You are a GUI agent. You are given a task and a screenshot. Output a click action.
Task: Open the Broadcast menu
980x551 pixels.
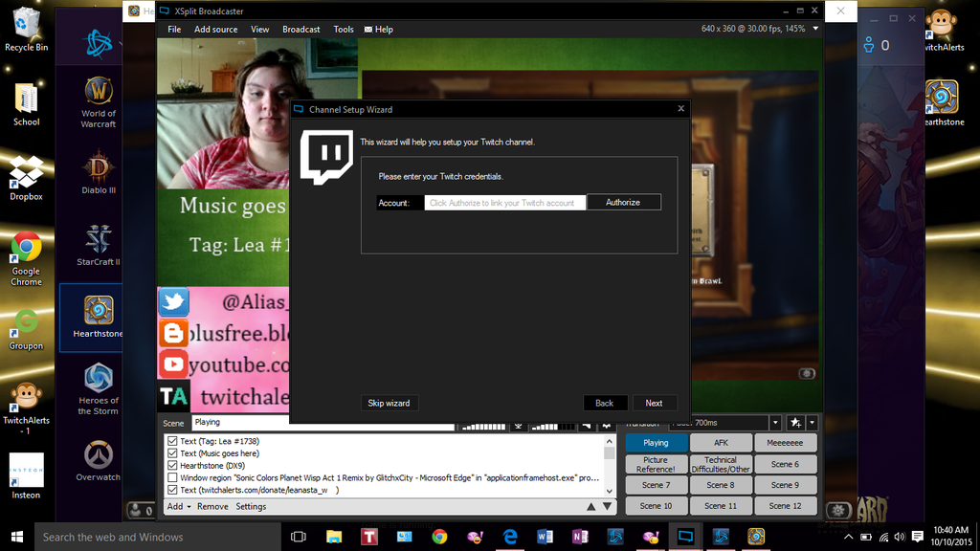[301, 30]
